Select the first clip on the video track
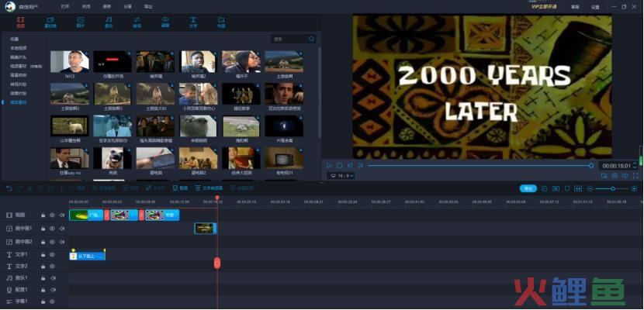This screenshot has height=310, width=644. click(x=86, y=215)
